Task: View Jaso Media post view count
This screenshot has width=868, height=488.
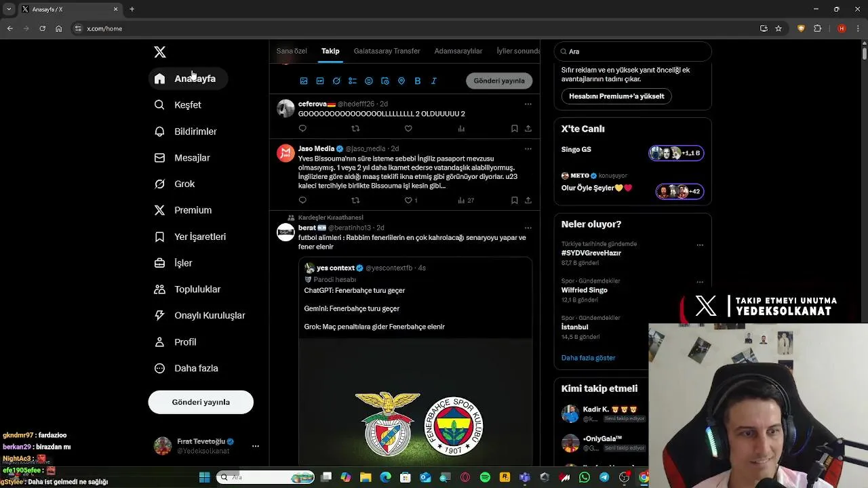Action: 466,200
